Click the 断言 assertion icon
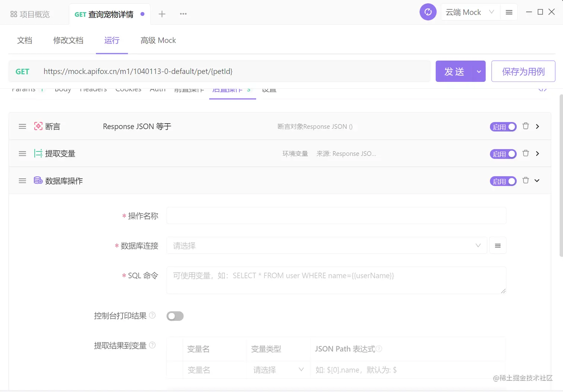 click(38, 126)
